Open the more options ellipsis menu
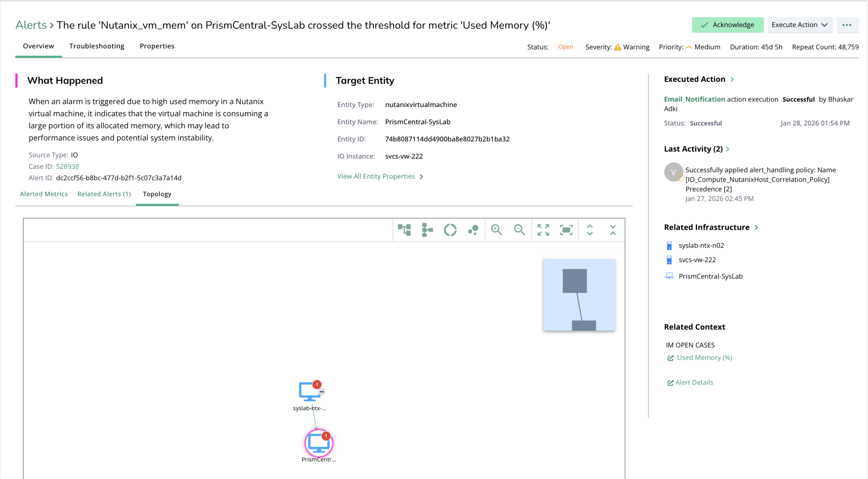The image size is (868, 479). click(847, 25)
